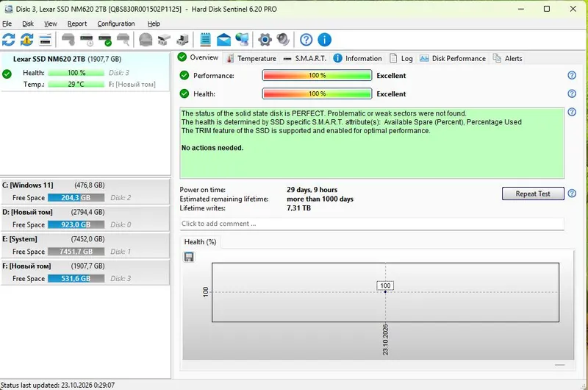
Task: Open the File menu
Action: [7, 24]
